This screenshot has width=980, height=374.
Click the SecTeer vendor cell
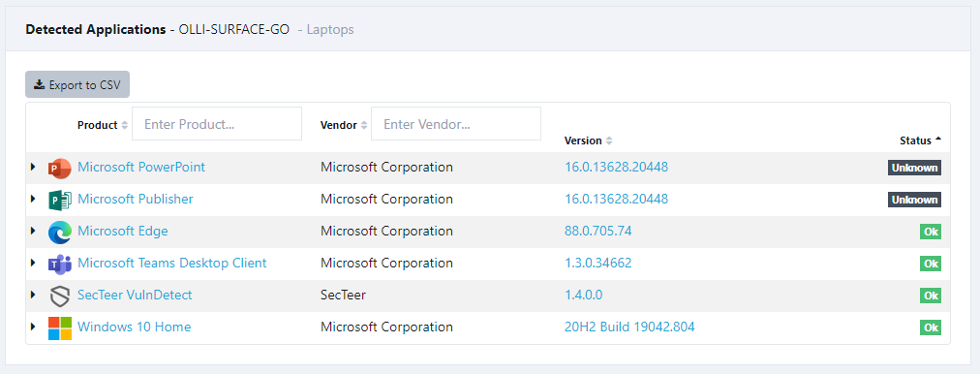pyautogui.click(x=343, y=295)
